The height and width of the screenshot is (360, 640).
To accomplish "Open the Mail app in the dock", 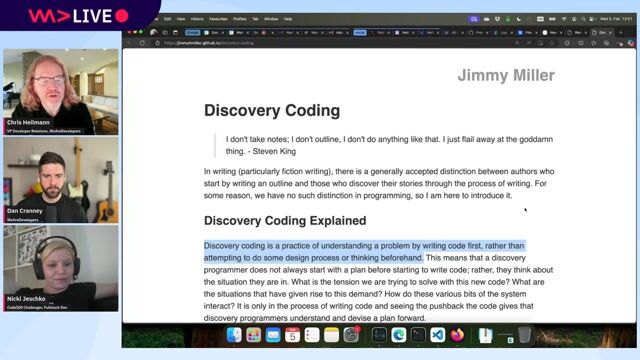I will (x=273, y=335).
